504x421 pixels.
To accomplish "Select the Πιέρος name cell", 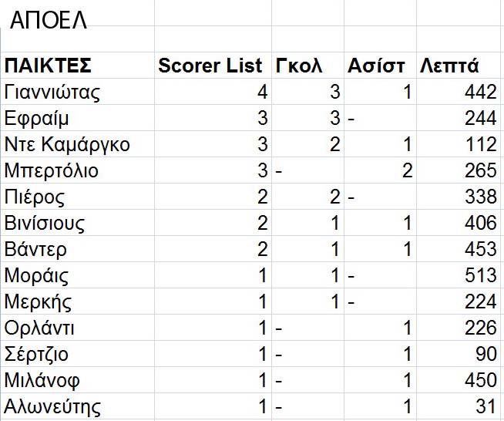I will (35, 197).
